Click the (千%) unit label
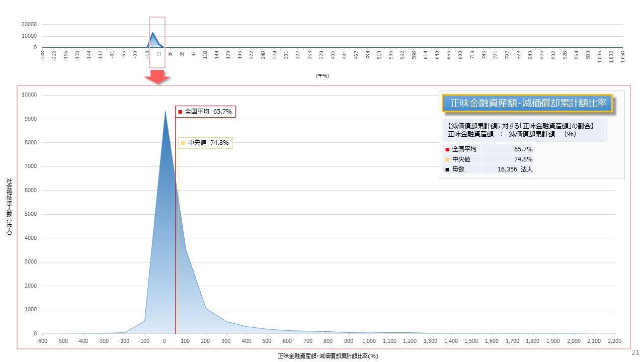The height and width of the screenshot is (362, 644). pyautogui.click(x=323, y=76)
